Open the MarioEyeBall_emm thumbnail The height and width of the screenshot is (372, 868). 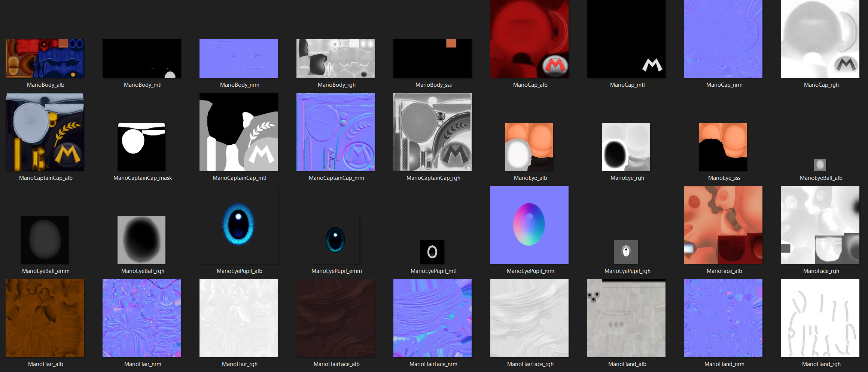[45, 240]
